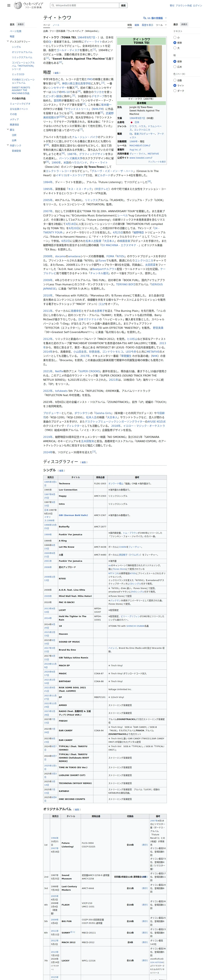Open 1964年9月7日 birth date link in infobox
This screenshot has height=980, width=210.
(137, 118)
